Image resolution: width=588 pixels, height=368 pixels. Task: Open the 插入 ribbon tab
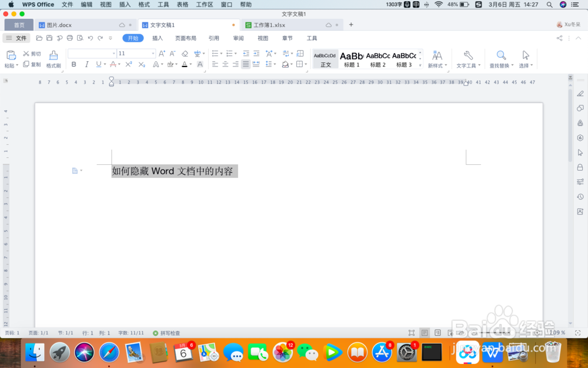[x=158, y=38]
